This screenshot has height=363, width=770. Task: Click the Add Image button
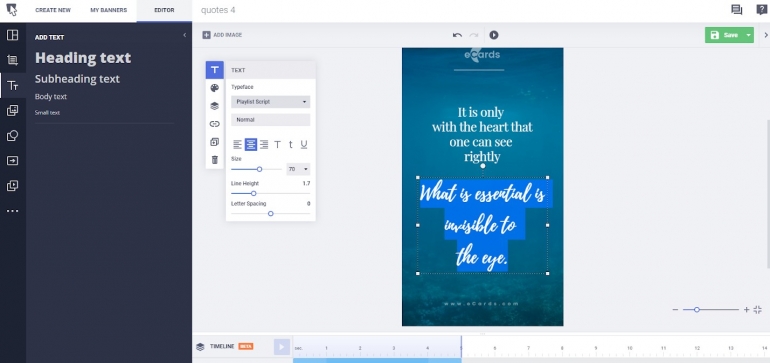(222, 35)
